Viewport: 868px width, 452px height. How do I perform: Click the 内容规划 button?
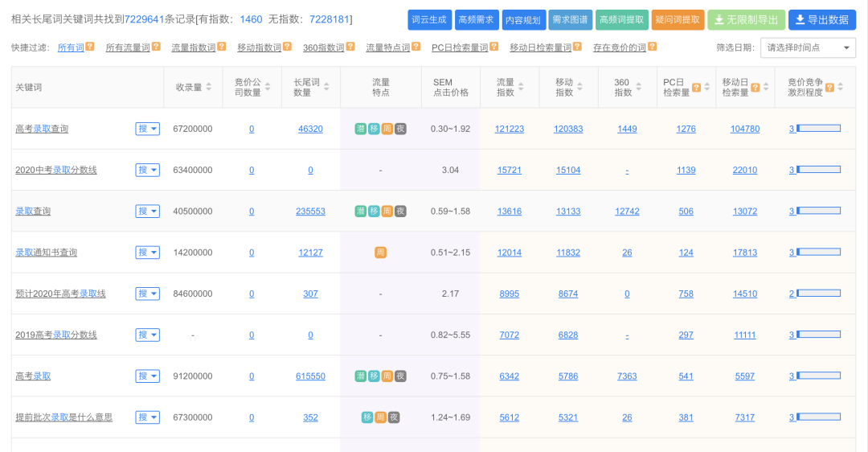(x=524, y=20)
